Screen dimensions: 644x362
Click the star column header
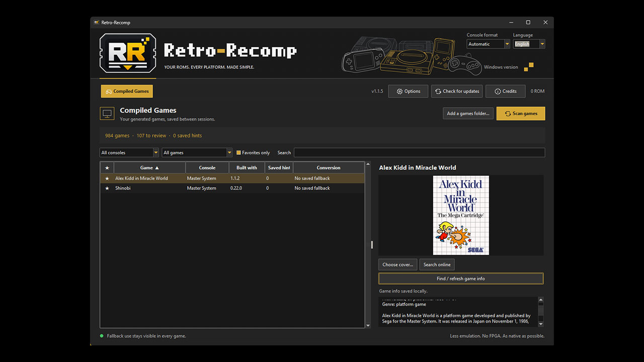point(107,168)
